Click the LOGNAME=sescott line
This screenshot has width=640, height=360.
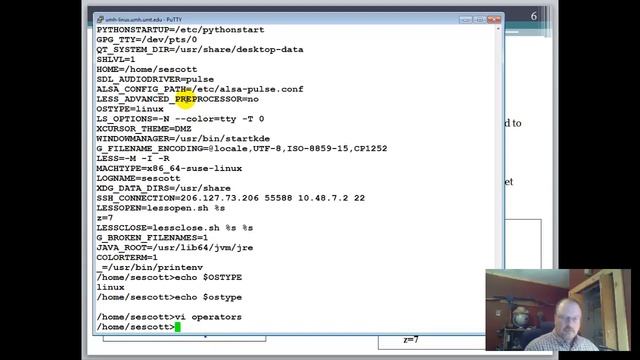tap(138, 178)
